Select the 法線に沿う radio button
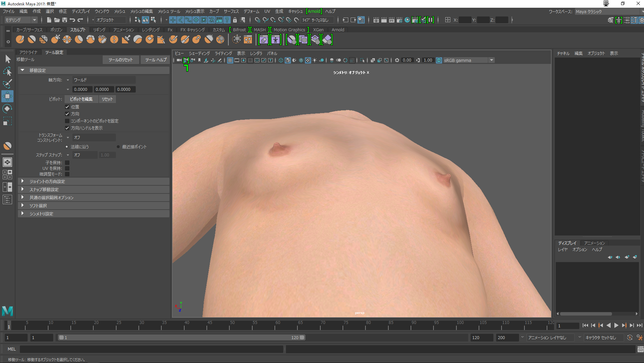This screenshot has height=363, width=644. [67, 147]
